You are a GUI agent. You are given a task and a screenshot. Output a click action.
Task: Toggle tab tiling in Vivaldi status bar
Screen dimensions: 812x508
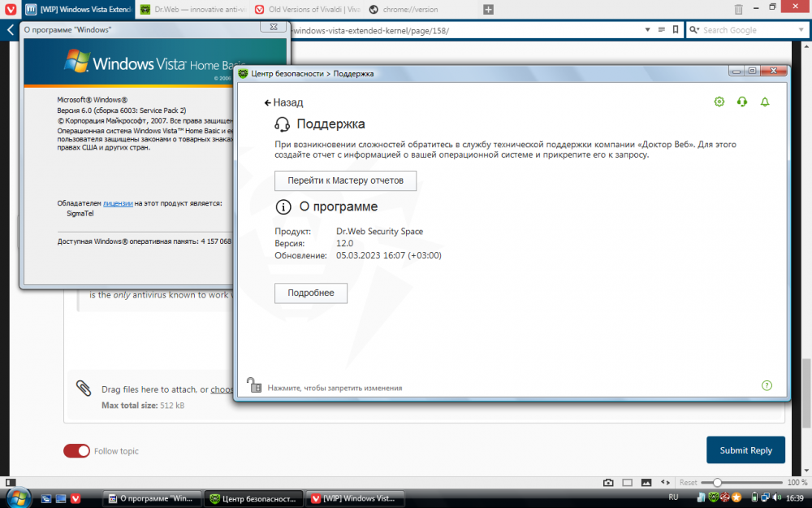coord(628,482)
